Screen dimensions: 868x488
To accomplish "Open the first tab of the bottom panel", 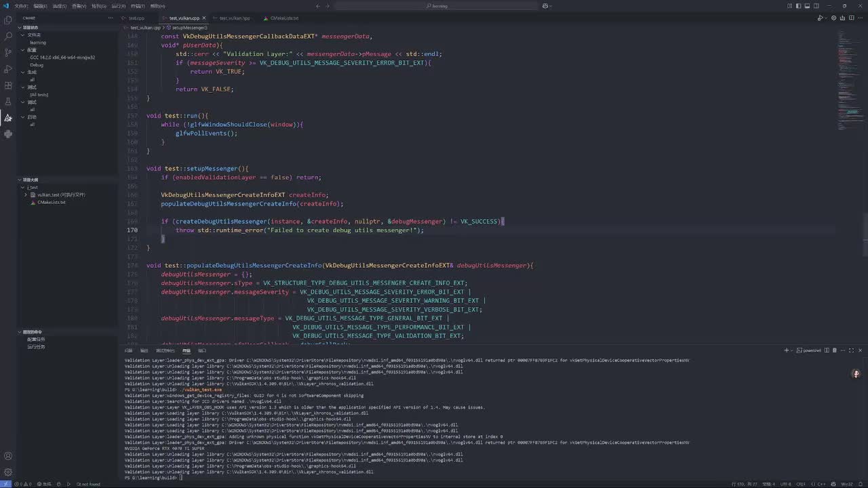I will pyautogui.click(x=129, y=351).
